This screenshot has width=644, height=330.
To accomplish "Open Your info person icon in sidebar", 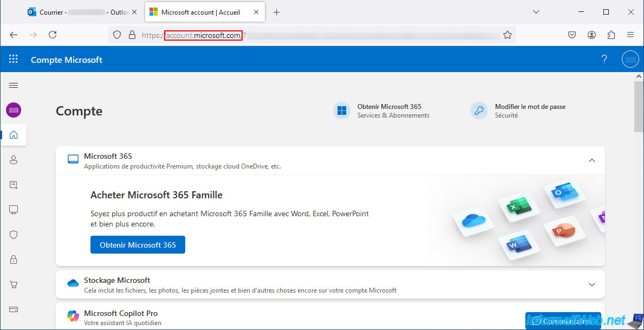I will [14, 160].
